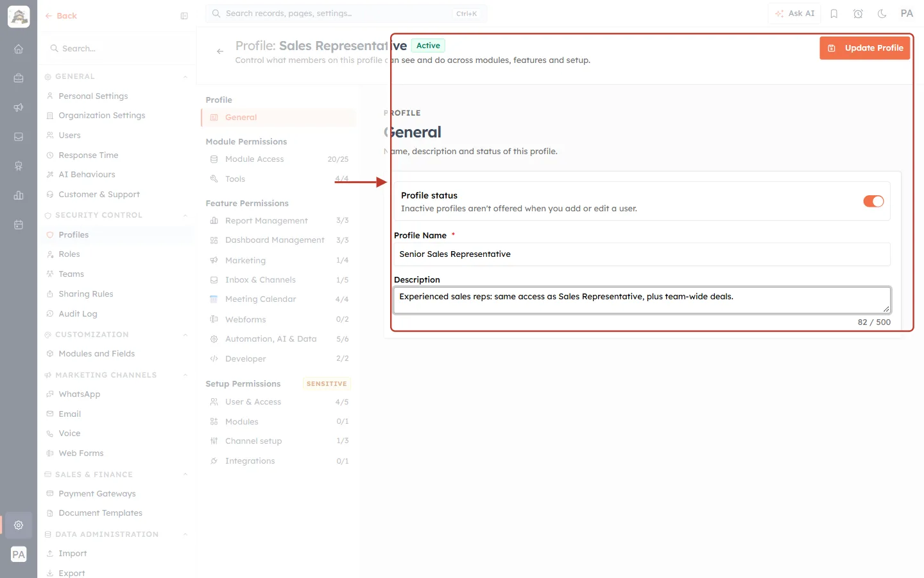924x578 pixels.
Task: Click the dark mode moon icon
Action: pos(882,13)
